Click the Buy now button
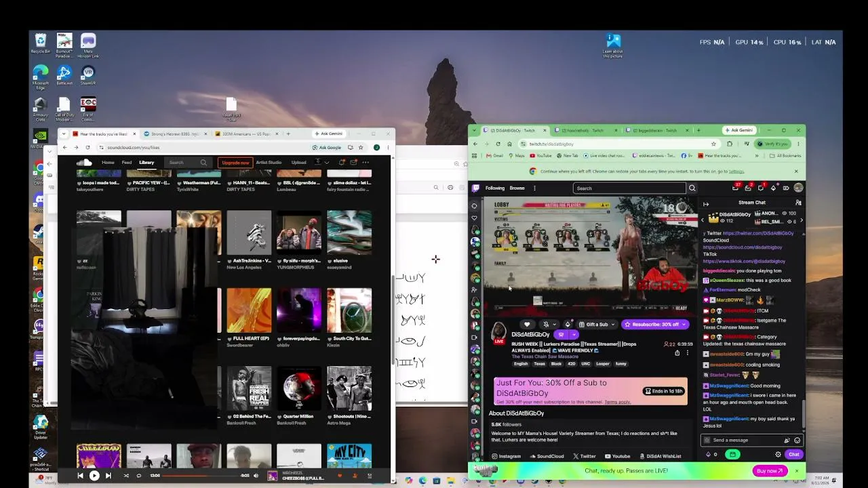Viewport: 868px width, 488px height. 770,470
